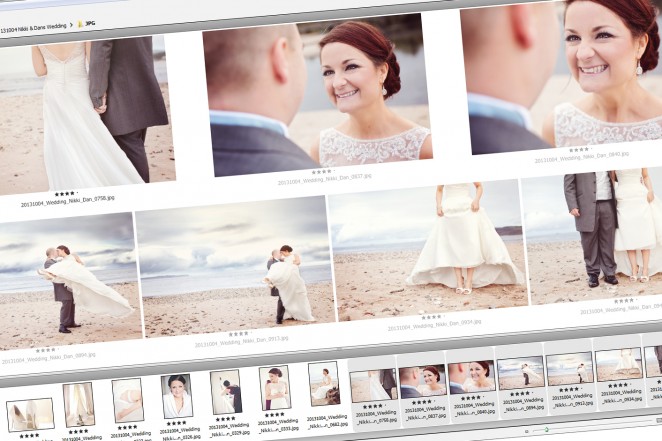The height and width of the screenshot is (441, 662).
Task: Open the Nikki & Dans Wedding breadcrumb folder
Action: coord(34,28)
